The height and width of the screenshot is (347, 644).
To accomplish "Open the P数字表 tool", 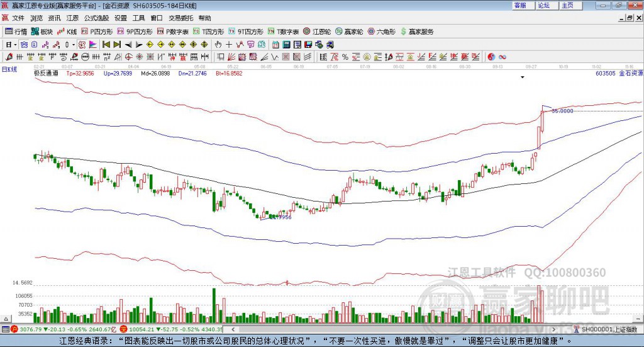I will tap(172, 31).
